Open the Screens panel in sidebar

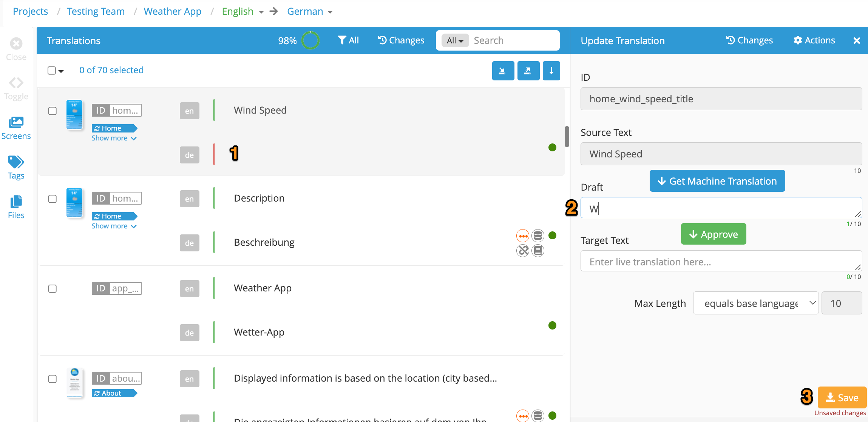tap(16, 127)
